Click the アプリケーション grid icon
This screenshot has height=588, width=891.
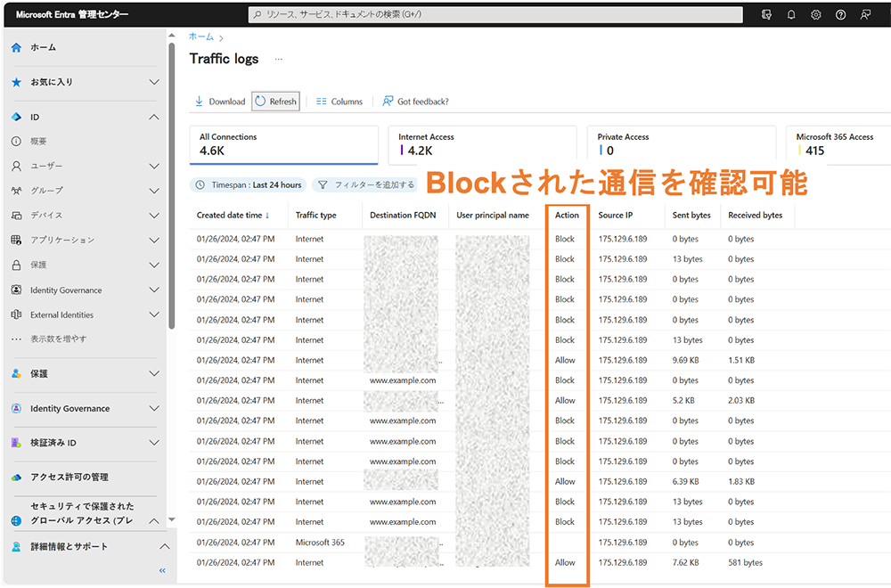pyautogui.click(x=16, y=240)
